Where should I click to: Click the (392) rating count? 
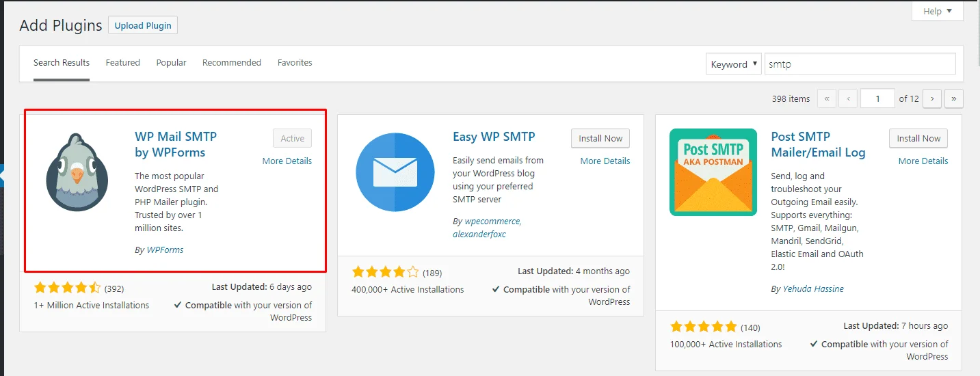pos(114,288)
